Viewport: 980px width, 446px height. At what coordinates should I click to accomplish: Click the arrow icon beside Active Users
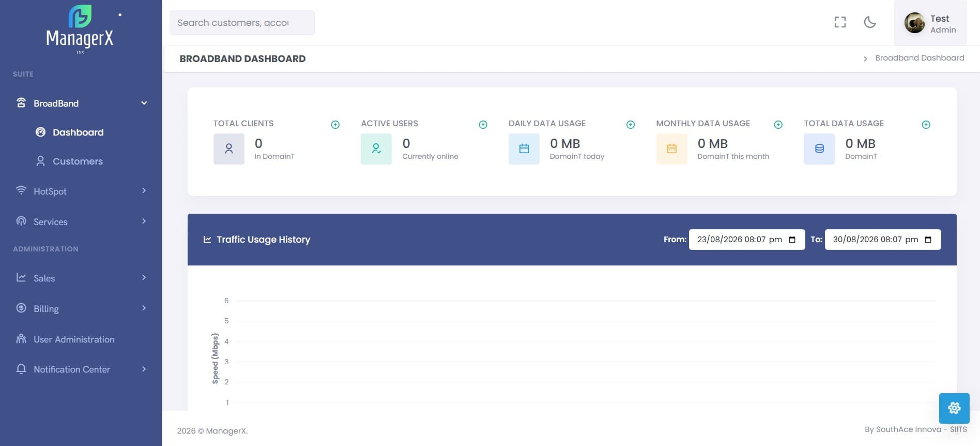coord(483,125)
